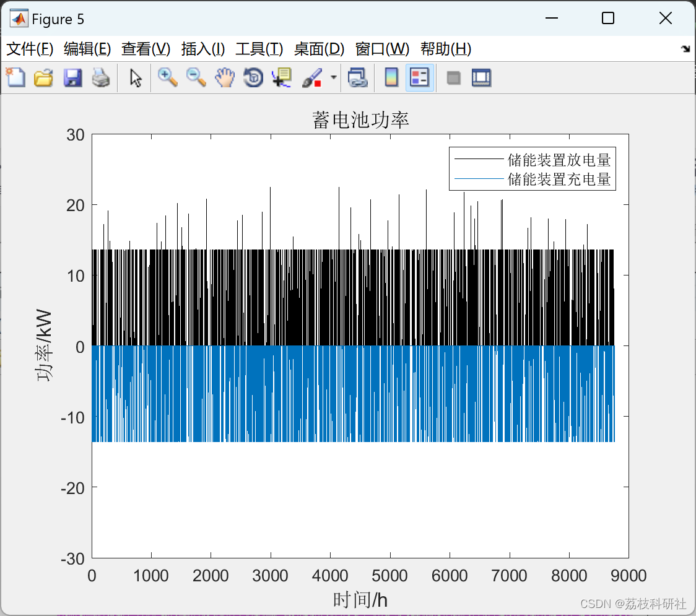The image size is (696, 616).
Task: Open the 桌面(D) menu
Action: pos(319,49)
